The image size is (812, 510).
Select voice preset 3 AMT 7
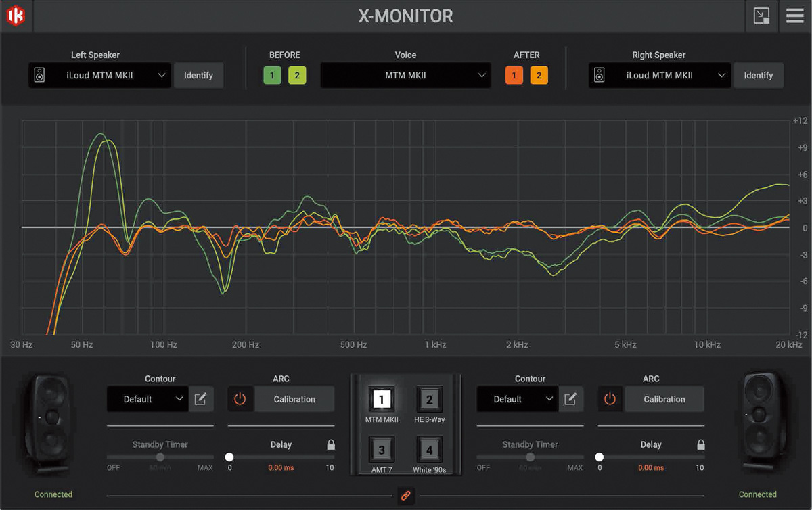pyautogui.click(x=382, y=450)
